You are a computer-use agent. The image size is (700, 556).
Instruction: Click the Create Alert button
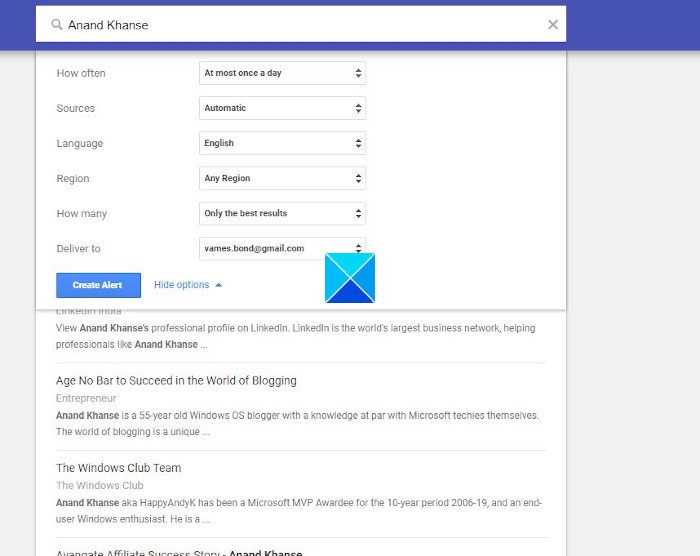click(98, 285)
